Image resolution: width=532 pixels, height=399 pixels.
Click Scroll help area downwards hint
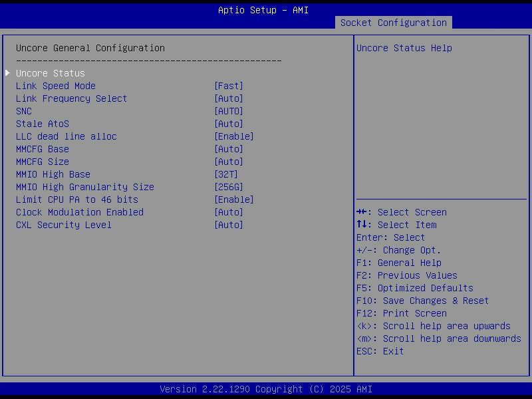(439, 338)
